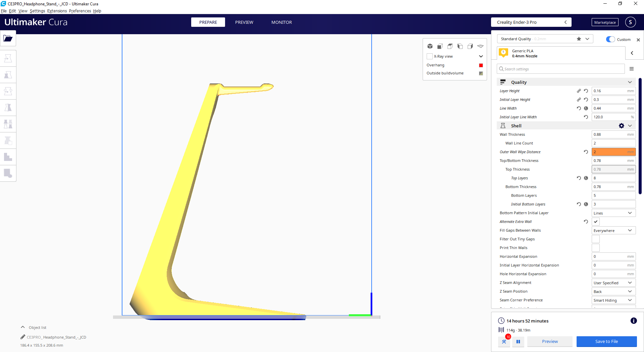
Task: Click the last tool in left toolbar
Action: (8, 173)
